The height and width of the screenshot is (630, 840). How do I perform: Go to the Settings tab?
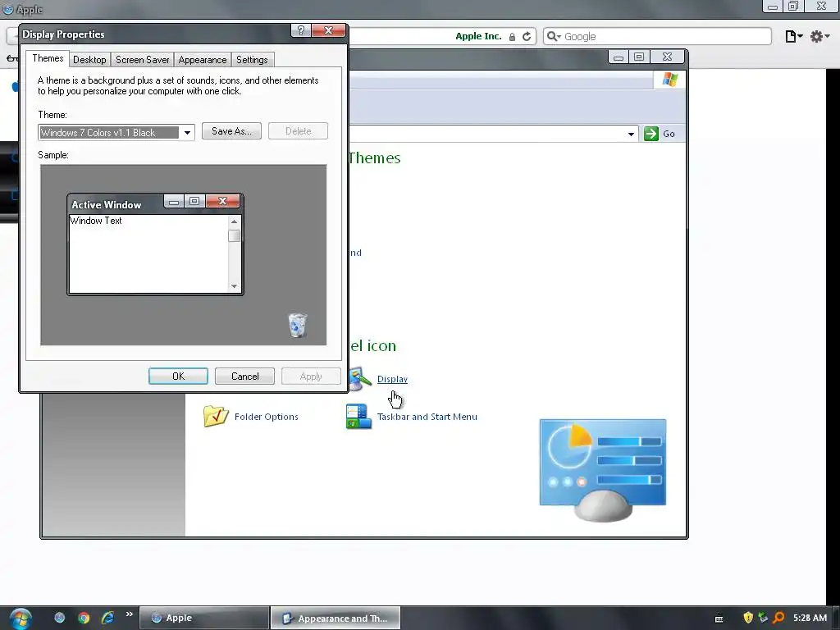[x=252, y=59]
